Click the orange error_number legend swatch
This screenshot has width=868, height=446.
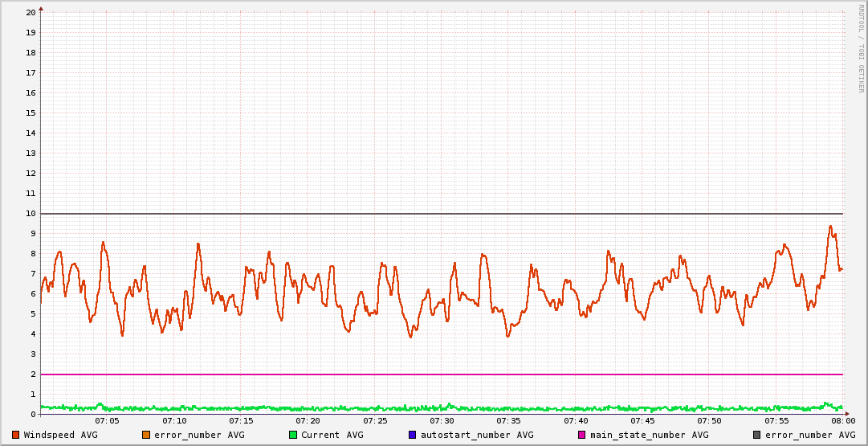click(146, 436)
